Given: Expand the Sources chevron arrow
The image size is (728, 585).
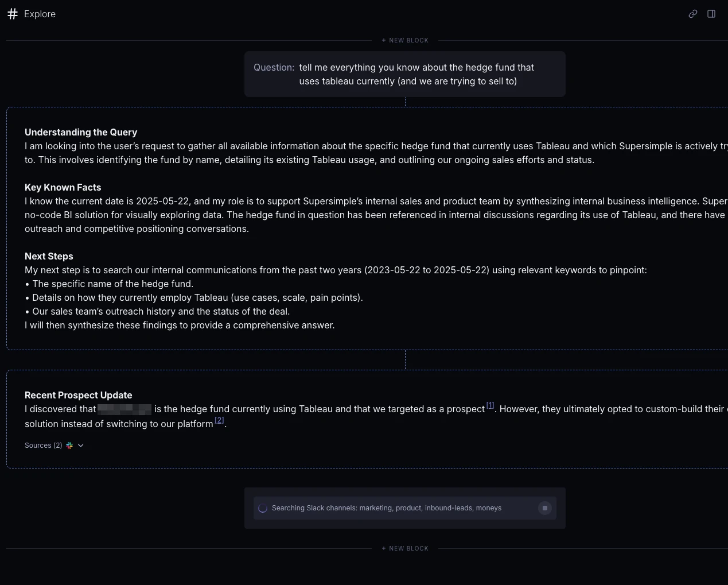Looking at the screenshot, I should 81,445.
